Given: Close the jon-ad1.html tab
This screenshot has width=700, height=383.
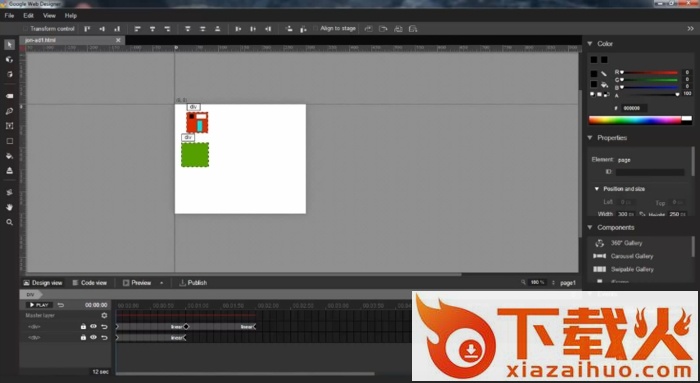Looking at the screenshot, I should [118, 40].
